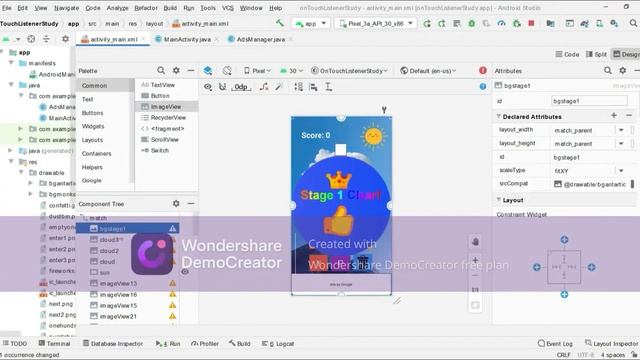Search the Palette with the magnifier icon
The width and height of the screenshot is (640, 360).
(161, 70)
